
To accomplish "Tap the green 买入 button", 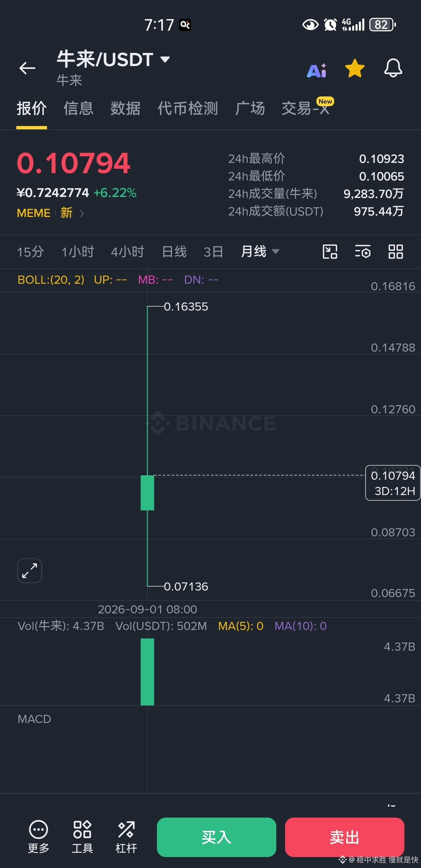I will click(216, 837).
